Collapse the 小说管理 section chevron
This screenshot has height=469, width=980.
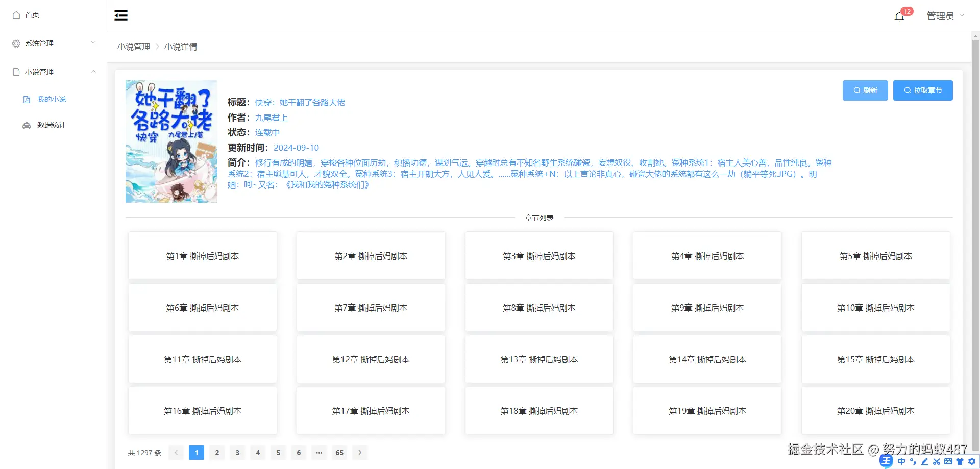pos(93,72)
